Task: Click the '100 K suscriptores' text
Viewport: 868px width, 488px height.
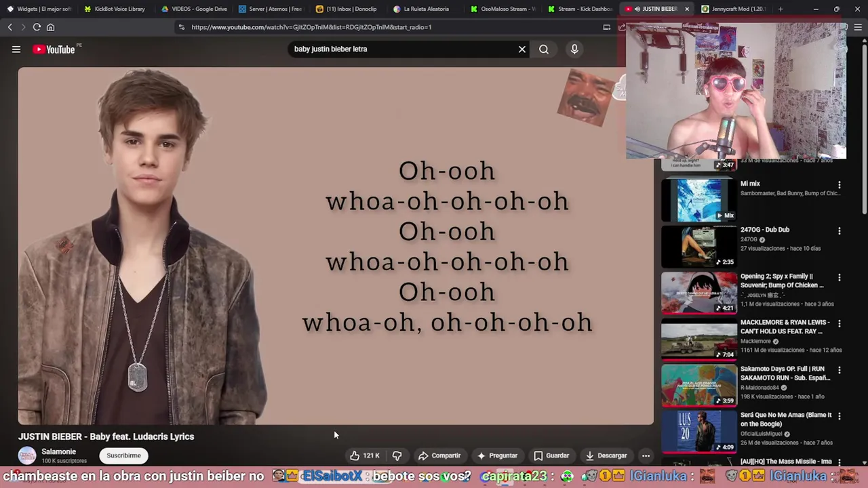Action: 64,461
